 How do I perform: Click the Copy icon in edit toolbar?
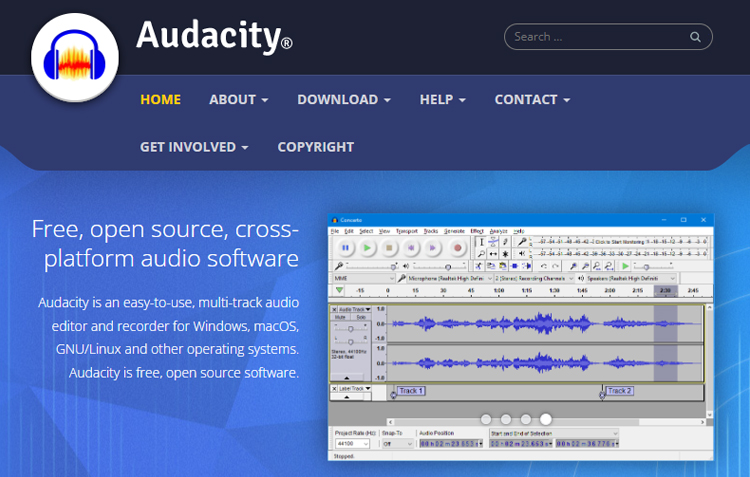491,266
